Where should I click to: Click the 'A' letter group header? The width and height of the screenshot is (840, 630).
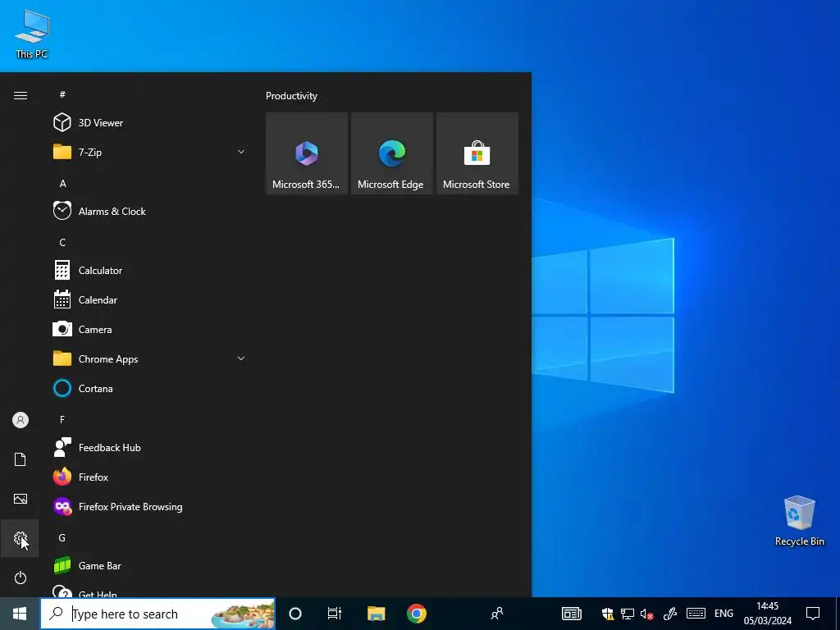coord(62,183)
